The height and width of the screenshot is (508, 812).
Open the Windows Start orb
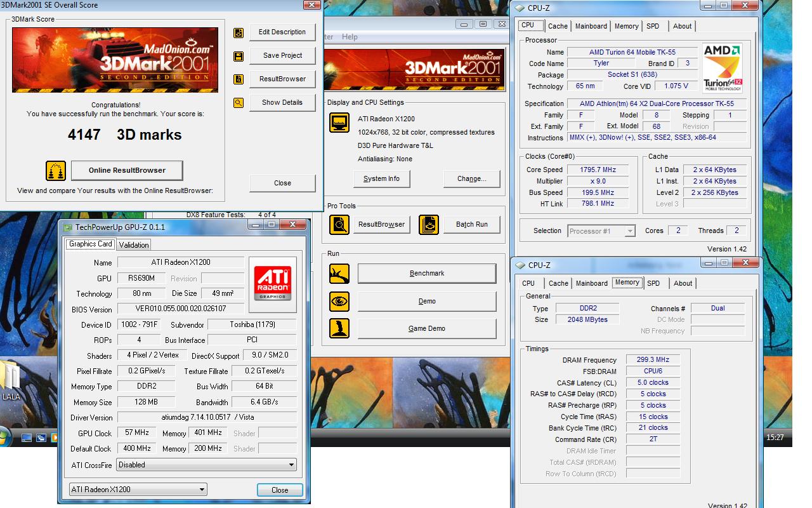[x=5, y=437]
